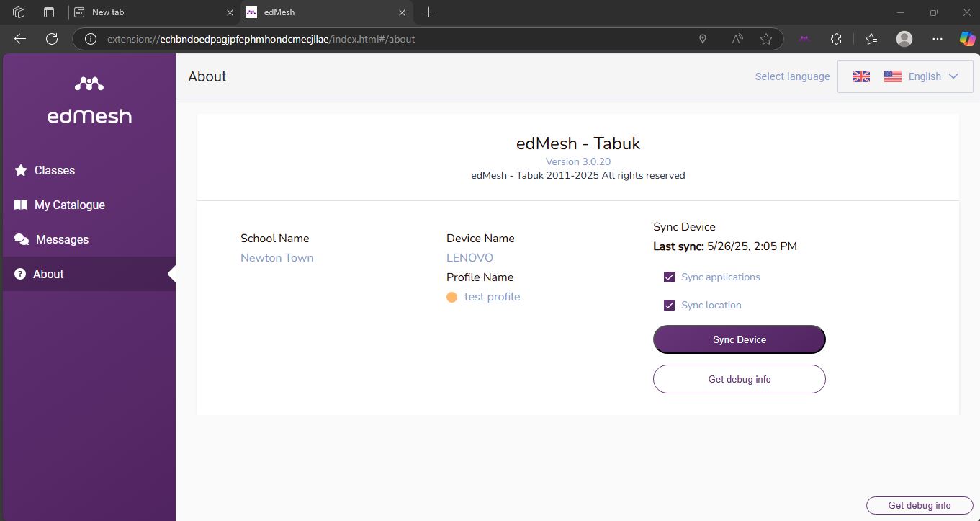
Task: Click the site info icon in address bar
Action: (91, 39)
